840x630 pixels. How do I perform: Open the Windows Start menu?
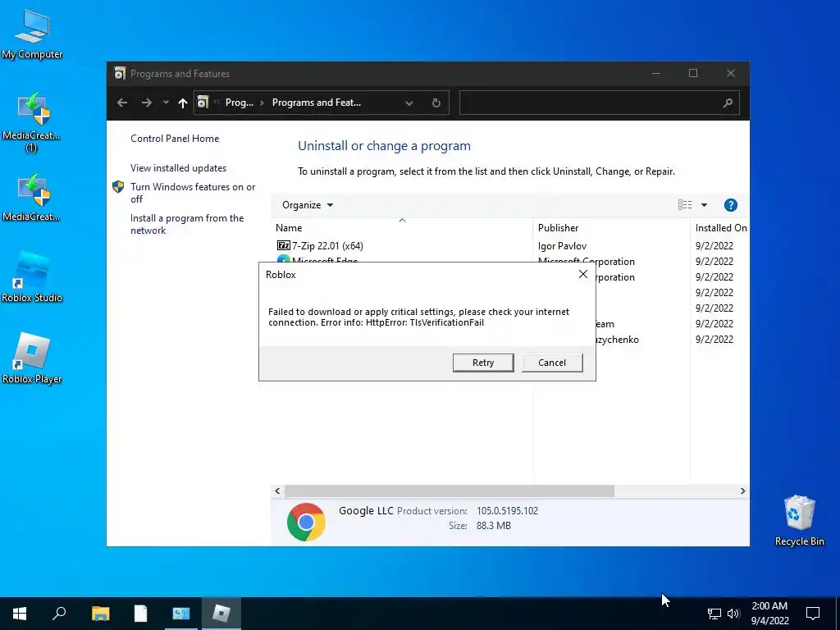(x=20, y=614)
